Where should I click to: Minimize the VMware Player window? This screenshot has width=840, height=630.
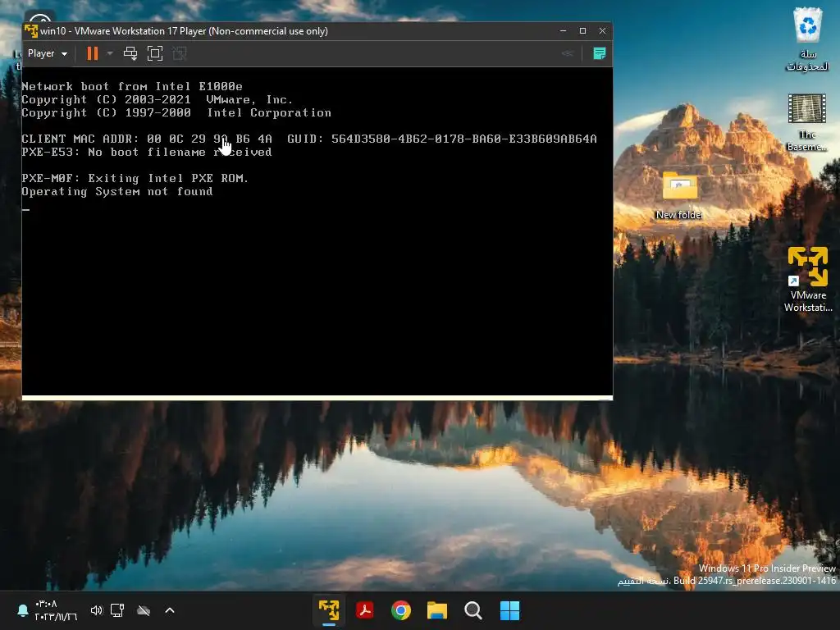pos(563,31)
